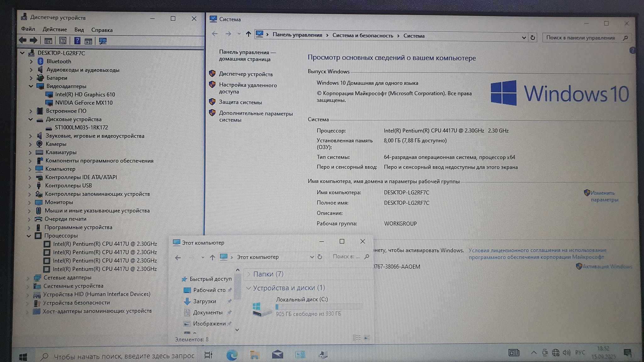Viewport: 644px width, 362px height.
Task: Collapse the Видеоадаптеры category
Action: pyautogui.click(x=31, y=86)
